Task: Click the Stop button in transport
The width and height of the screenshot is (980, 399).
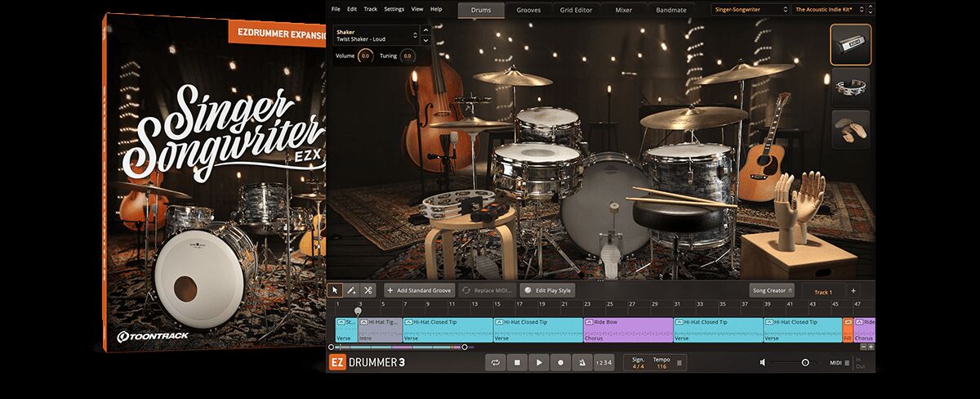Action: 517,362
